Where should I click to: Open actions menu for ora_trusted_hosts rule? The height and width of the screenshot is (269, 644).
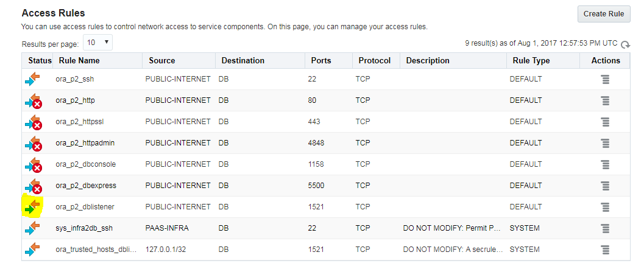point(605,250)
